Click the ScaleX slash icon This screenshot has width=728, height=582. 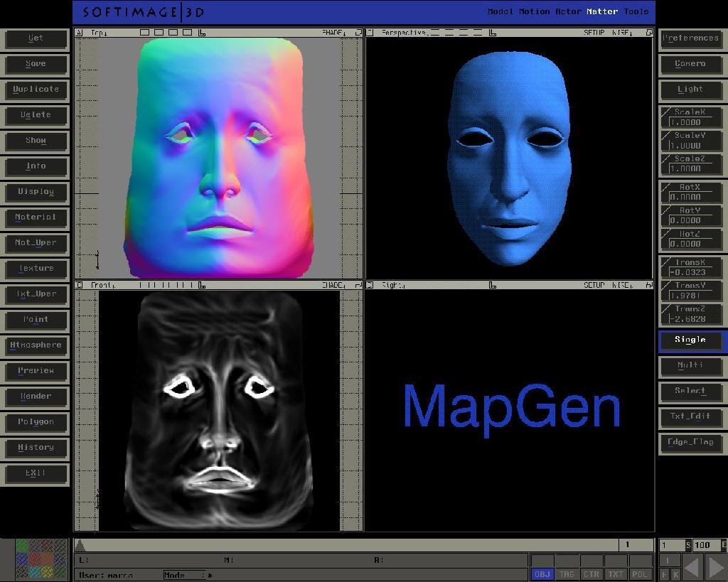click(x=666, y=112)
